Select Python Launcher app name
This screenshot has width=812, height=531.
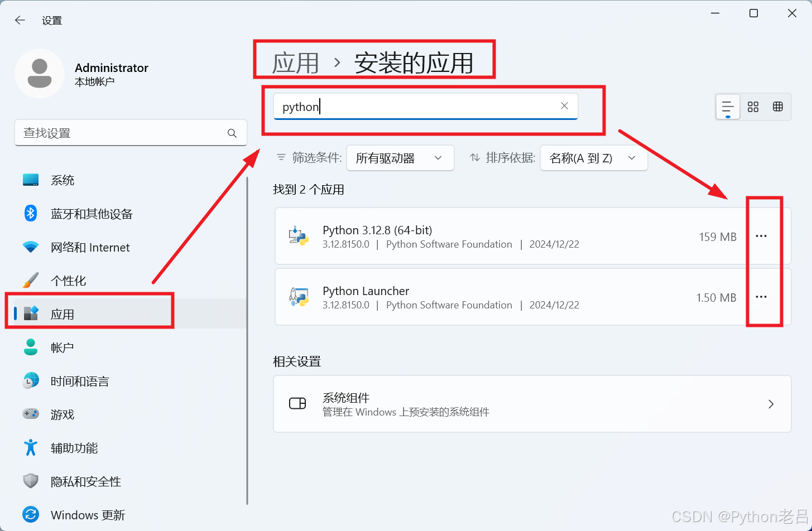[x=366, y=291]
